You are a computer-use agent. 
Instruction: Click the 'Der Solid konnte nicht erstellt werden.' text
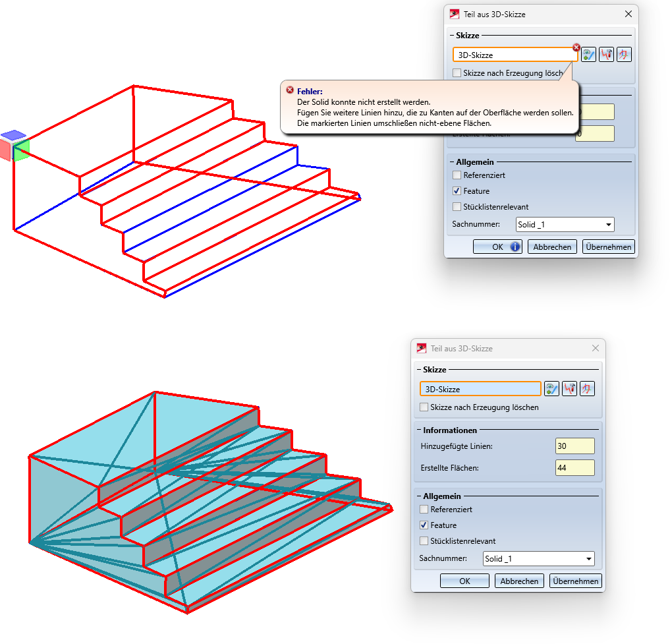tap(364, 102)
